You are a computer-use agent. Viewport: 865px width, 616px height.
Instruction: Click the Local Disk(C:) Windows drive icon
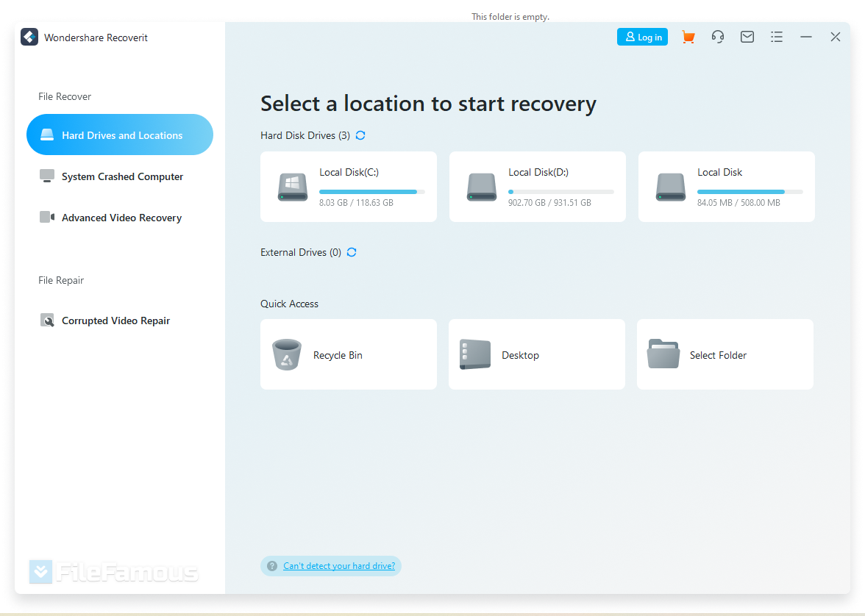pos(293,187)
